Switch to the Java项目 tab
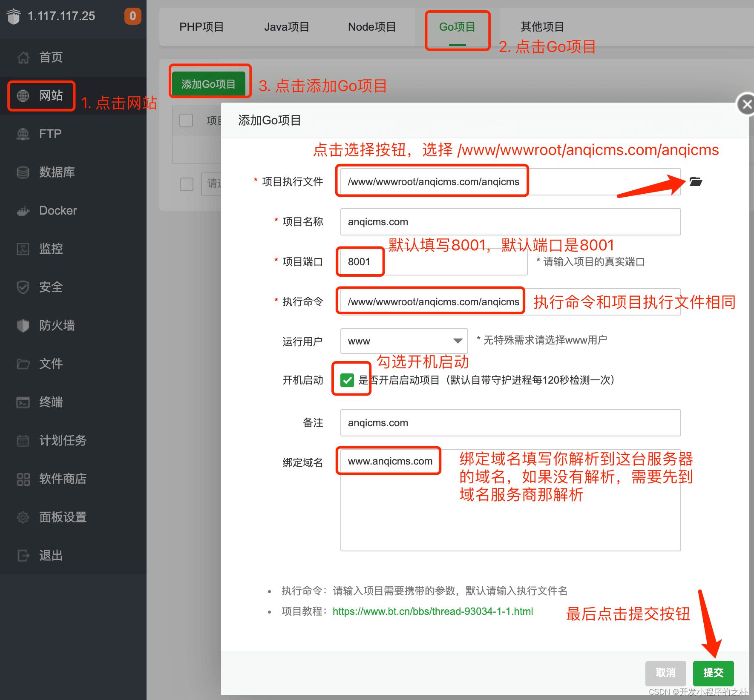Image resolution: width=754 pixels, height=700 pixels. click(286, 26)
